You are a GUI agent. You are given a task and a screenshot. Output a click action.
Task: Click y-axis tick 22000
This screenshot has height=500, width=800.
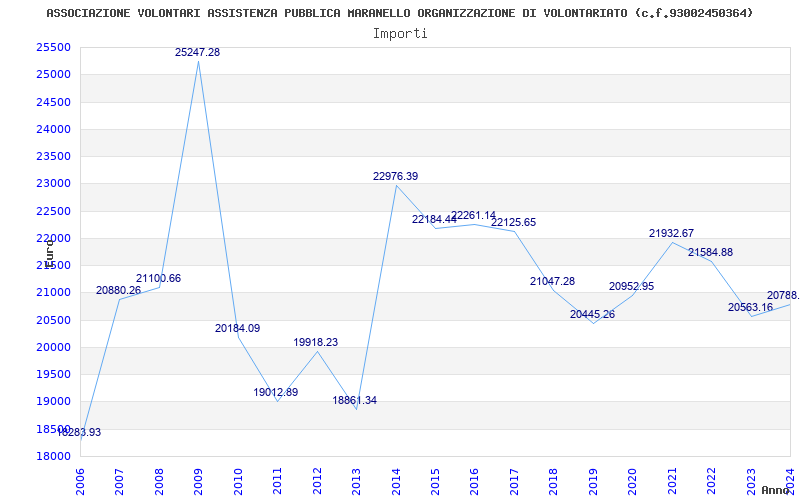pos(53,238)
